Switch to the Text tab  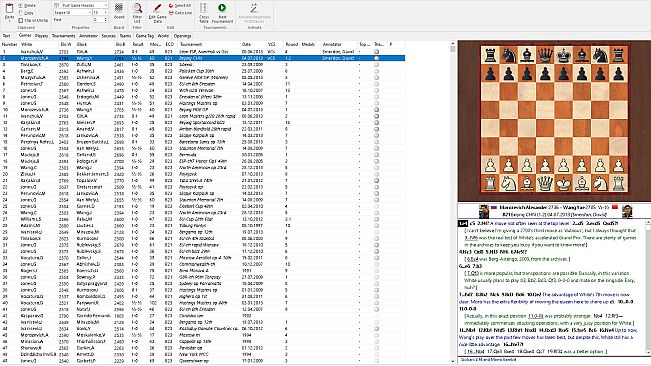(x=7, y=36)
